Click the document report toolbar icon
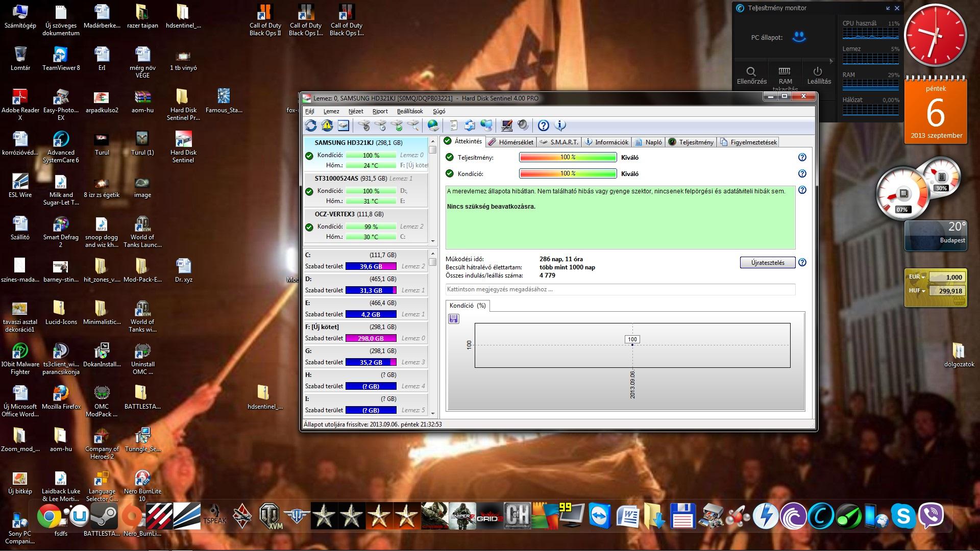Viewport: 980px width, 551px height. pos(453,126)
